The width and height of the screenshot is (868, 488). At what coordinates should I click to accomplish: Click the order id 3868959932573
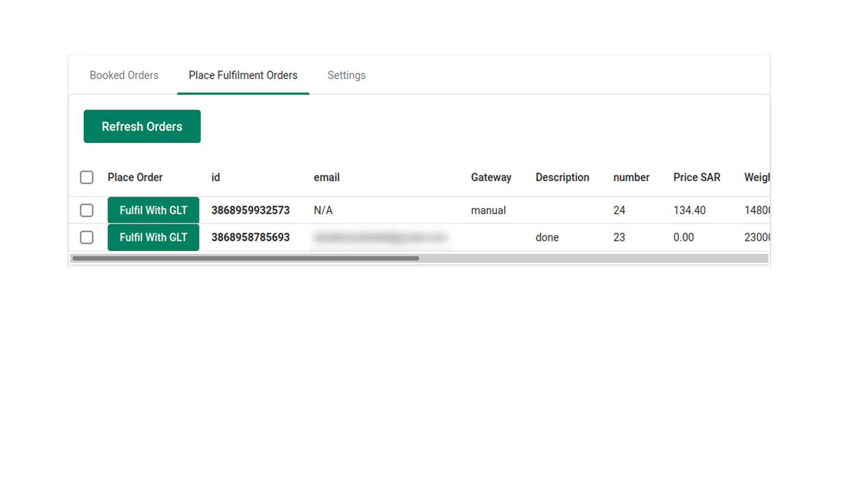point(251,210)
